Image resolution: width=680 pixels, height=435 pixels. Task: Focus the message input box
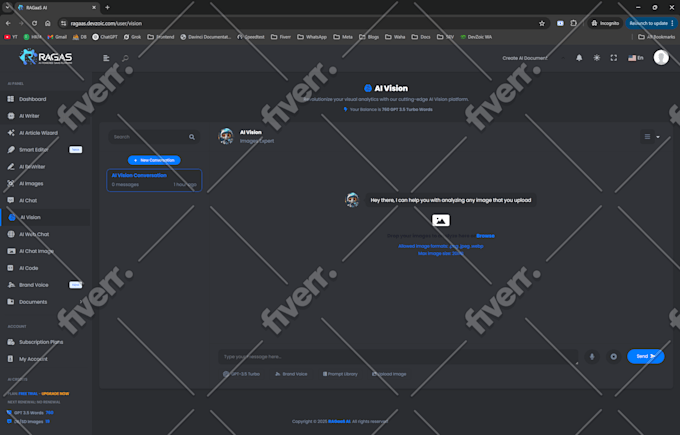click(398, 357)
